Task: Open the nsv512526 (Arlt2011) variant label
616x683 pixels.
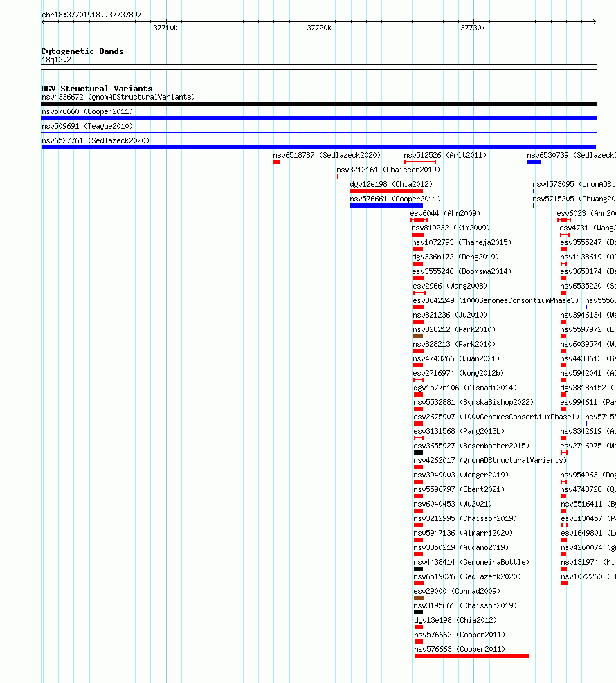Action: click(x=445, y=155)
